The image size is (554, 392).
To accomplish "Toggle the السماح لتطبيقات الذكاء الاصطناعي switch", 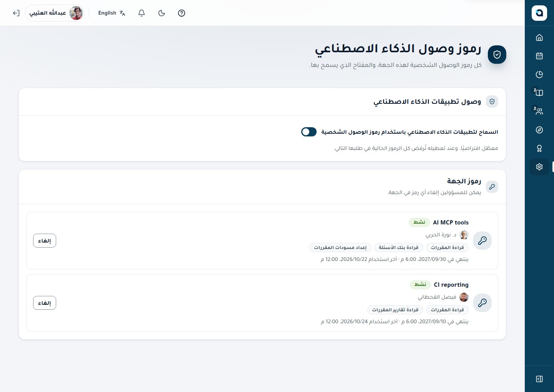I will 309,132.
